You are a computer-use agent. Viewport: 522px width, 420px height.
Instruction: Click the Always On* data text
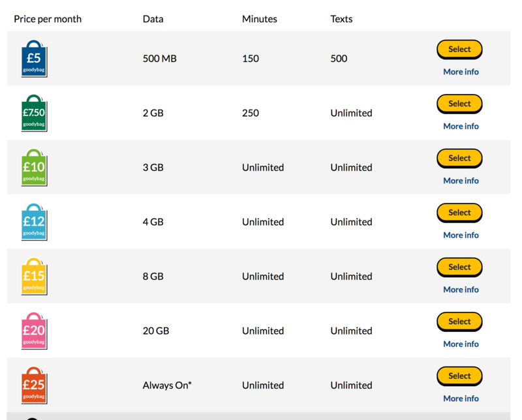point(167,385)
